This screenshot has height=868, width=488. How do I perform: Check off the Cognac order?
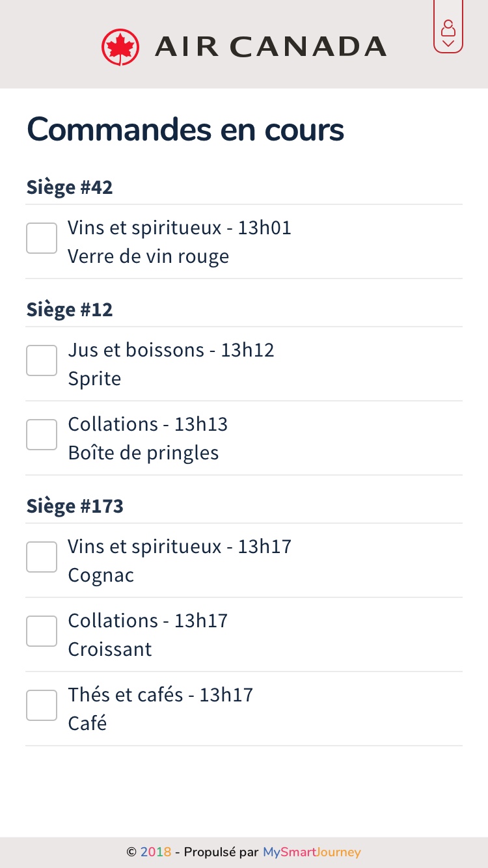(42, 557)
